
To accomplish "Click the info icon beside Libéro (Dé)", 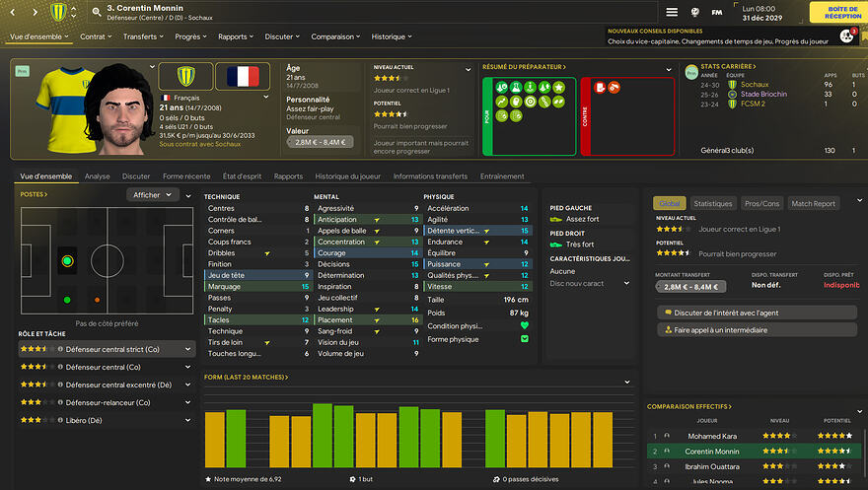I will pos(58,420).
